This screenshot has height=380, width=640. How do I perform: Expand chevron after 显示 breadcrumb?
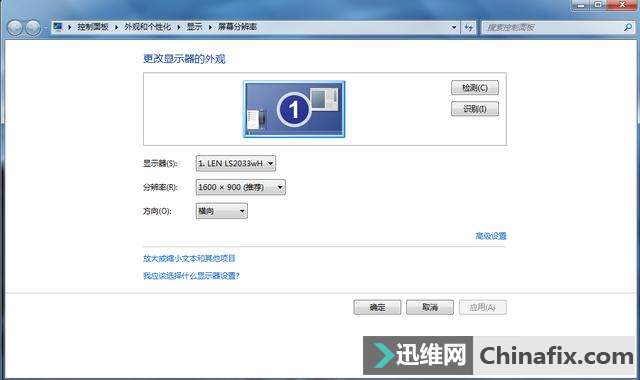point(210,27)
